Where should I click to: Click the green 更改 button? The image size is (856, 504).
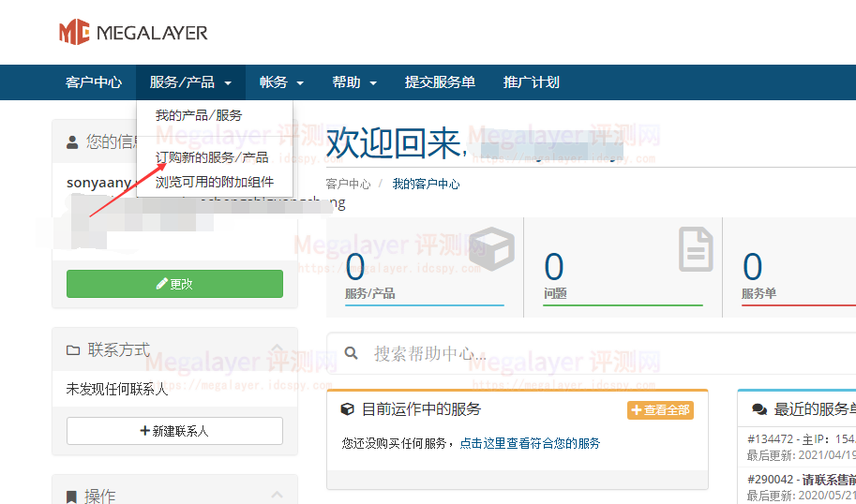[x=174, y=284]
